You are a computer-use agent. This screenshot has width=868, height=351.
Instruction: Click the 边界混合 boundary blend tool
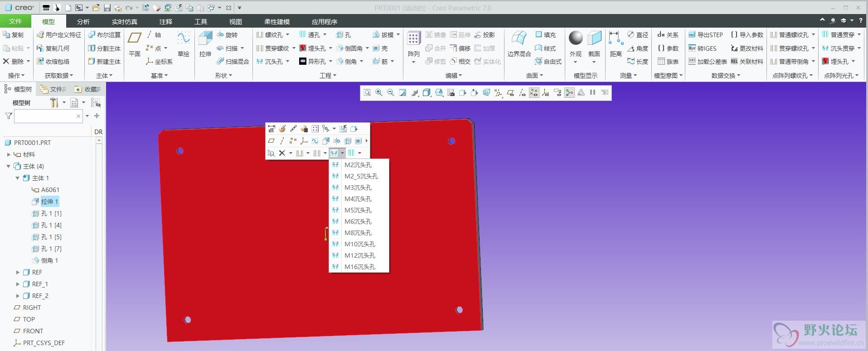(519, 44)
